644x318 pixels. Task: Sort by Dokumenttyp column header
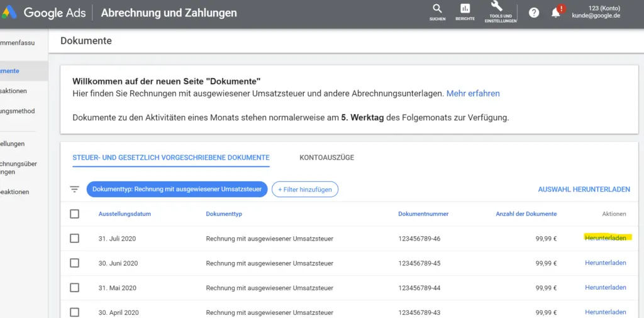tap(224, 214)
